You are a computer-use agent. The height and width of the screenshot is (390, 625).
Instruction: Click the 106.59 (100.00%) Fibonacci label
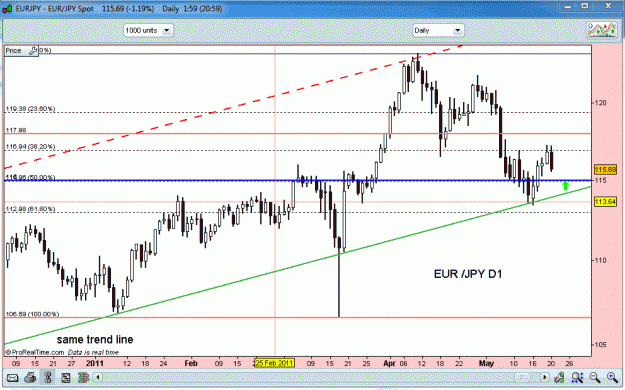pyautogui.click(x=32, y=314)
